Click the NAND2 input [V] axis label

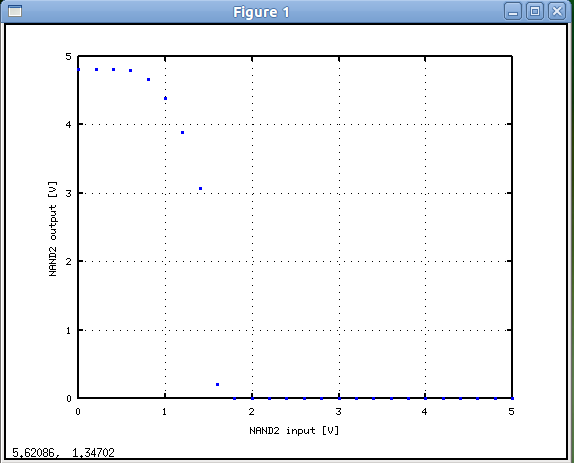click(x=294, y=430)
